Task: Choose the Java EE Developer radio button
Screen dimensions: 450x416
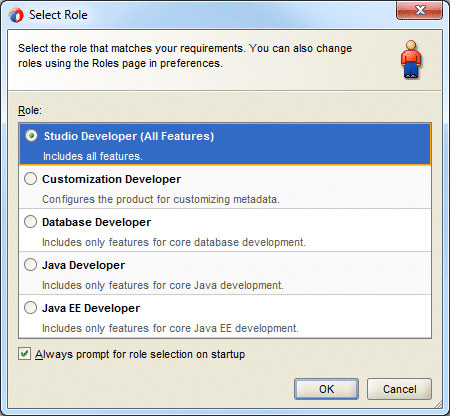Action: [30, 308]
